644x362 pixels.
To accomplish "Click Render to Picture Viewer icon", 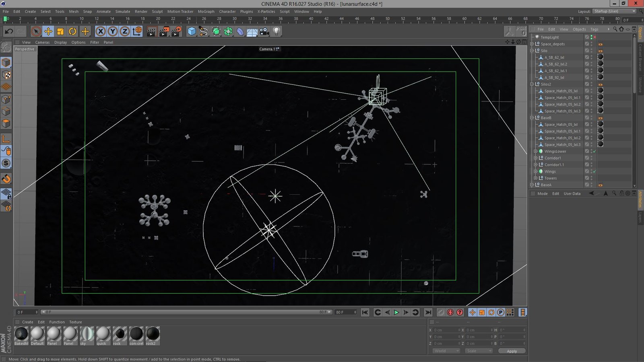I will tap(164, 31).
